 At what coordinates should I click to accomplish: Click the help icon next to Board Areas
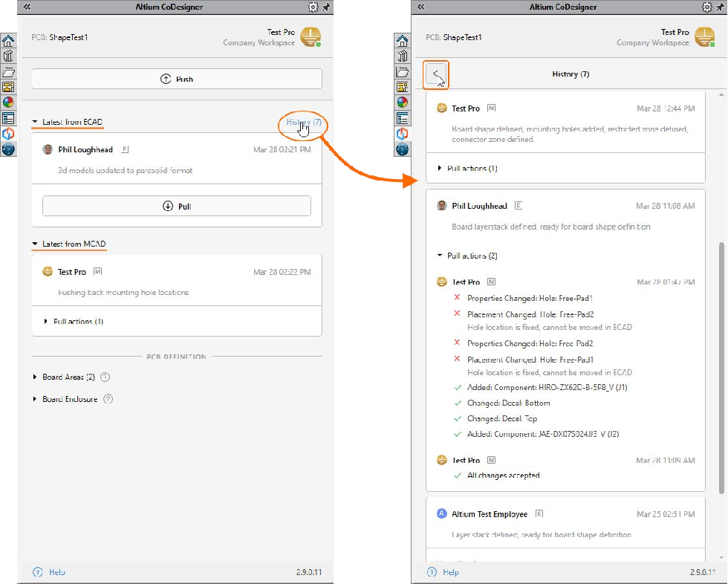(x=105, y=377)
